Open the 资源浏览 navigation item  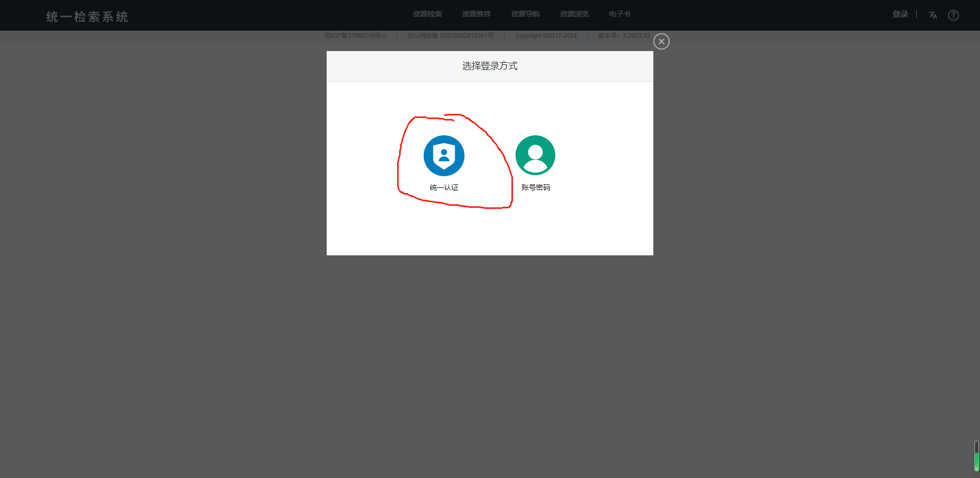574,14
